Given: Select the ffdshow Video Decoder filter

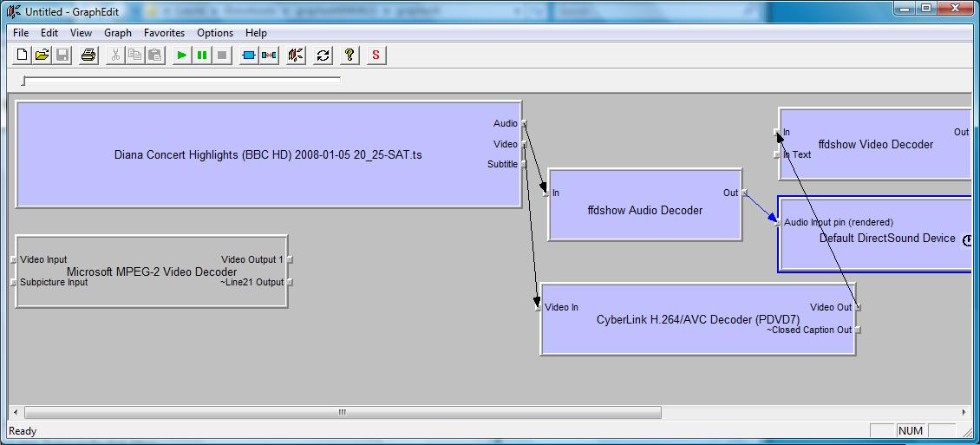Looking at the screenshot, I should 875,144.
